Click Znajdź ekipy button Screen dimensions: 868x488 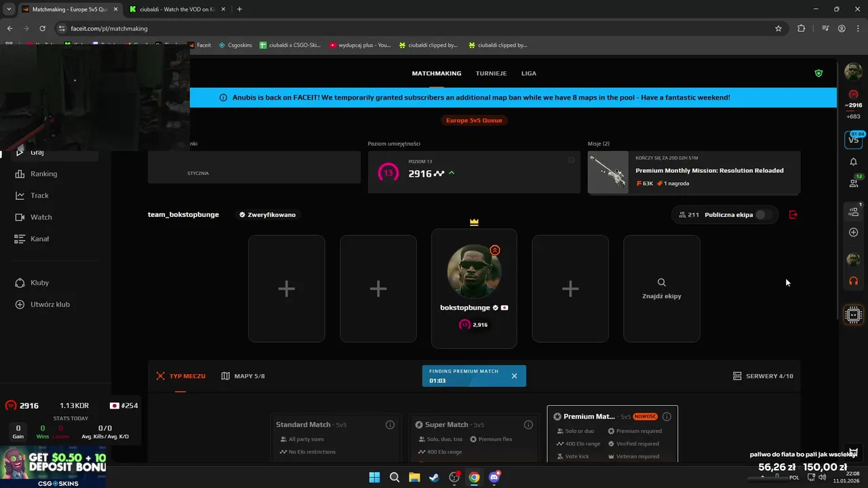click(x=661, y=289)
